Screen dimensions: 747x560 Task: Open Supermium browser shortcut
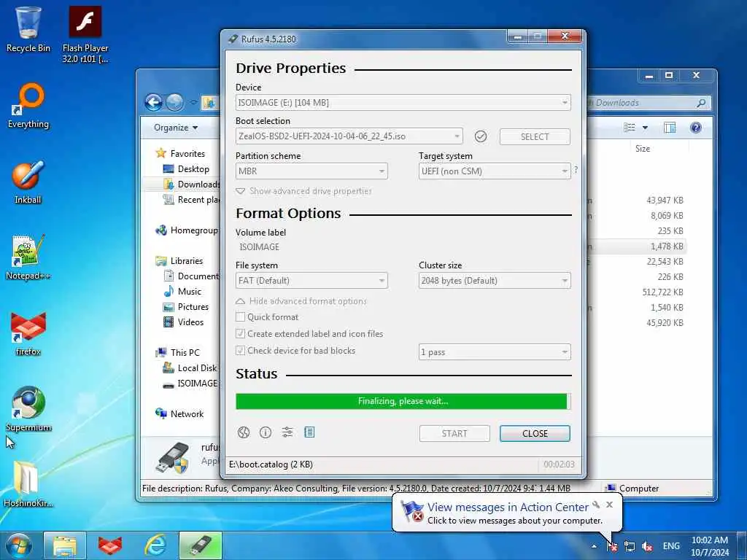28,408
